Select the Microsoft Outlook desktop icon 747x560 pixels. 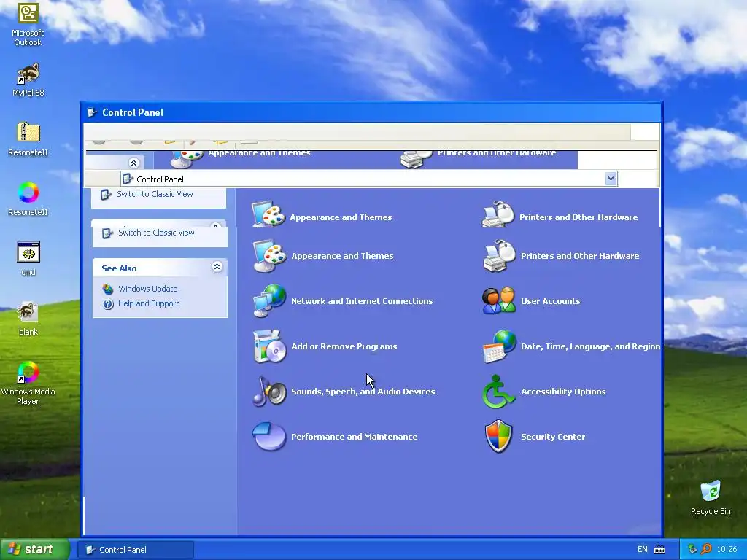(28, 24)
